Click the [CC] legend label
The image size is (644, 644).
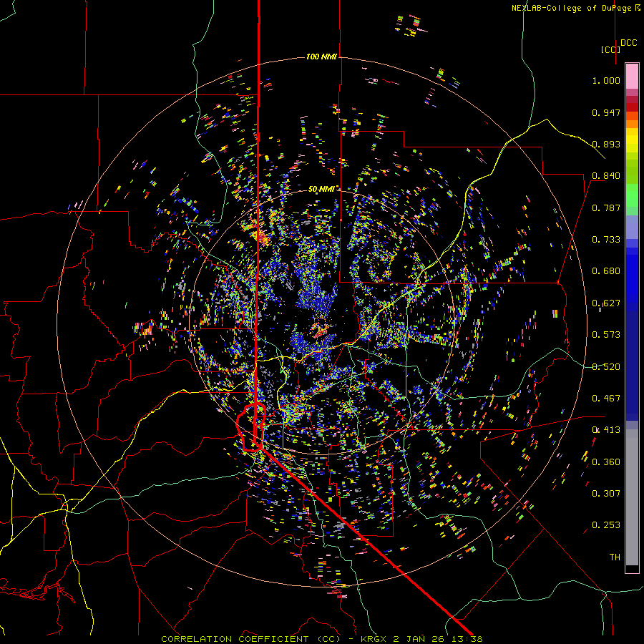pos(610,49)
